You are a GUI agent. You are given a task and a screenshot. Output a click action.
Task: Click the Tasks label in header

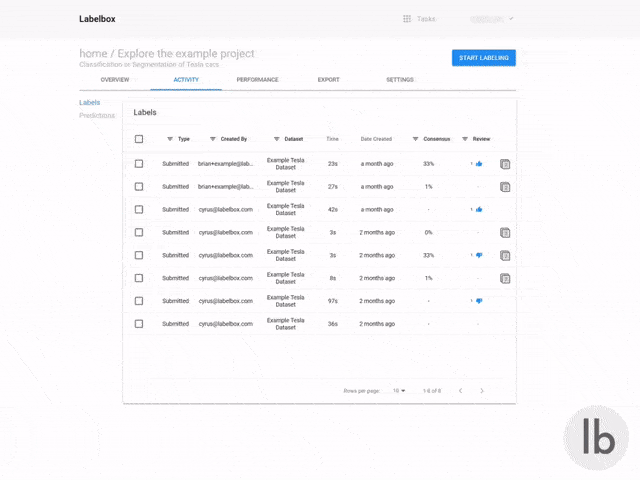point(426,19)
